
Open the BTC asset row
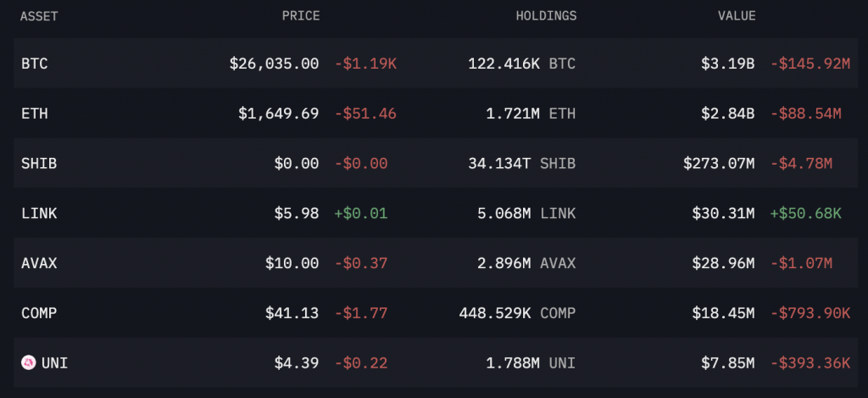pyautogui.click(x=436, y=63)
